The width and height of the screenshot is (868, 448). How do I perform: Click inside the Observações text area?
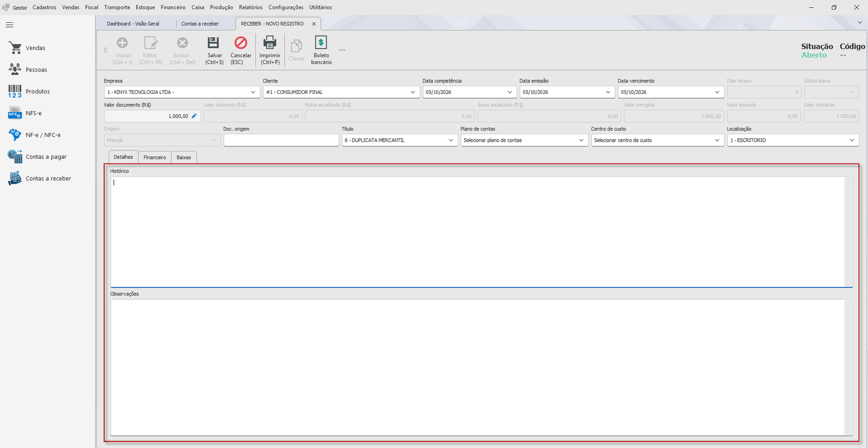(x=481, y=368)
